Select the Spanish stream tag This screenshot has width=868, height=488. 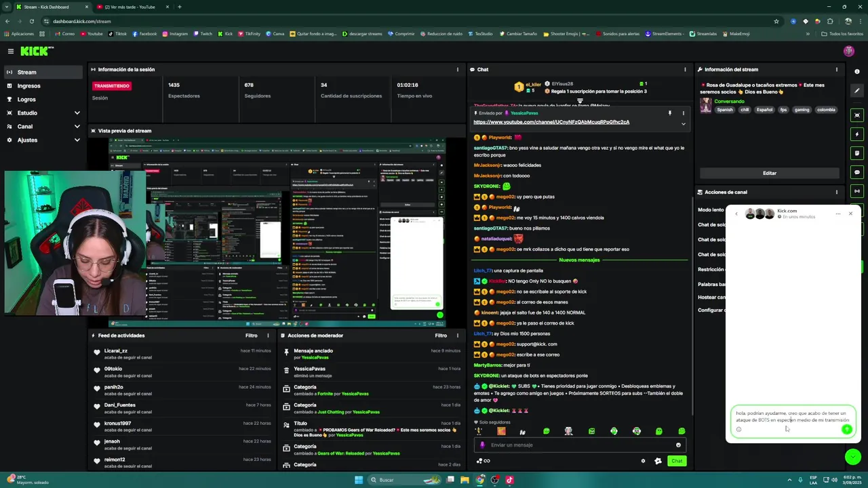[725, 110]
